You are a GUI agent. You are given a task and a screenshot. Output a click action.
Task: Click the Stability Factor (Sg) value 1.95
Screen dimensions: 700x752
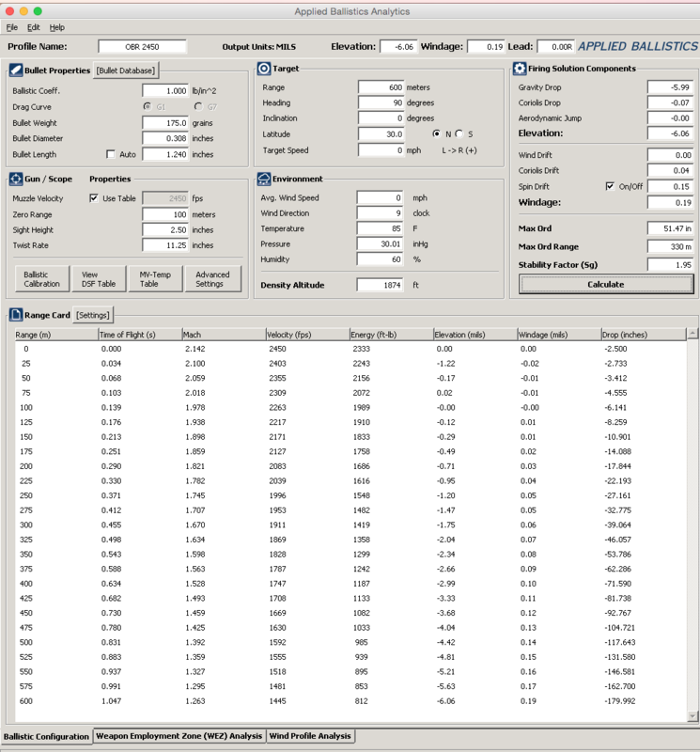[x=670, y=265]
